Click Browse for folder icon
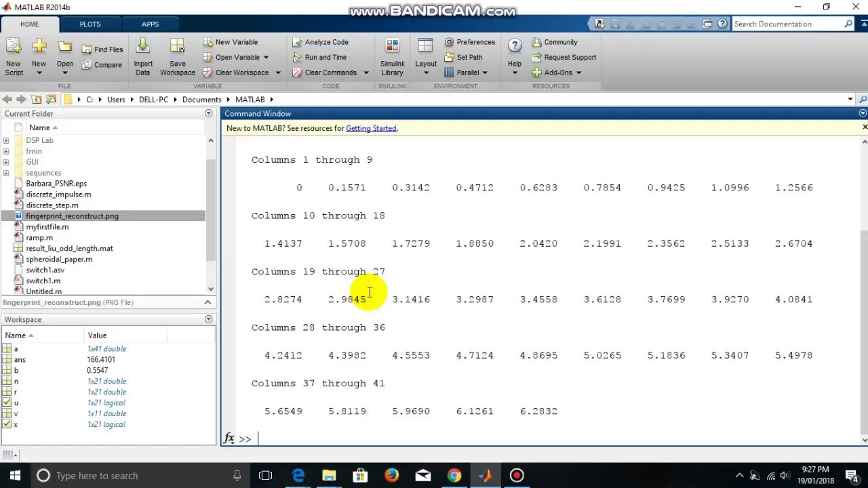The image size is (868, 488). click(51, 100)
